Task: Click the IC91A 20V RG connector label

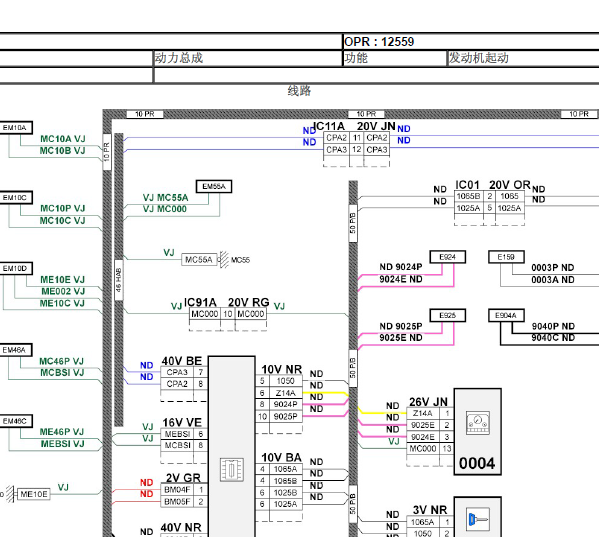Action: tap(227, 302)
